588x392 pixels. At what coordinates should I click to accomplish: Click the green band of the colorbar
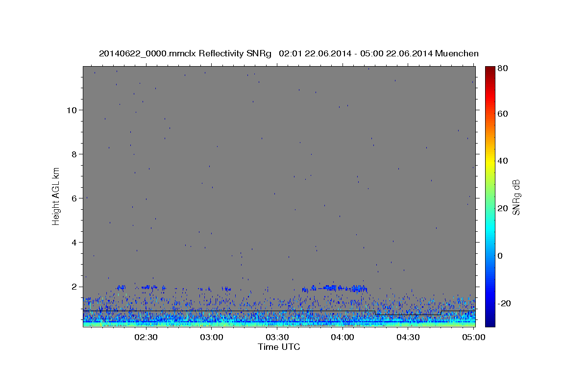490,196
